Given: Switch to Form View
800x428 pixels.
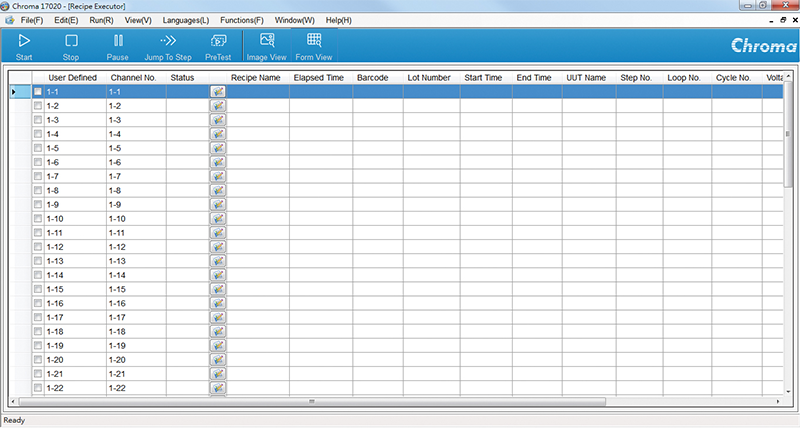Looking at the screenshot, I should pyautogui.click(x=314, y=46).
